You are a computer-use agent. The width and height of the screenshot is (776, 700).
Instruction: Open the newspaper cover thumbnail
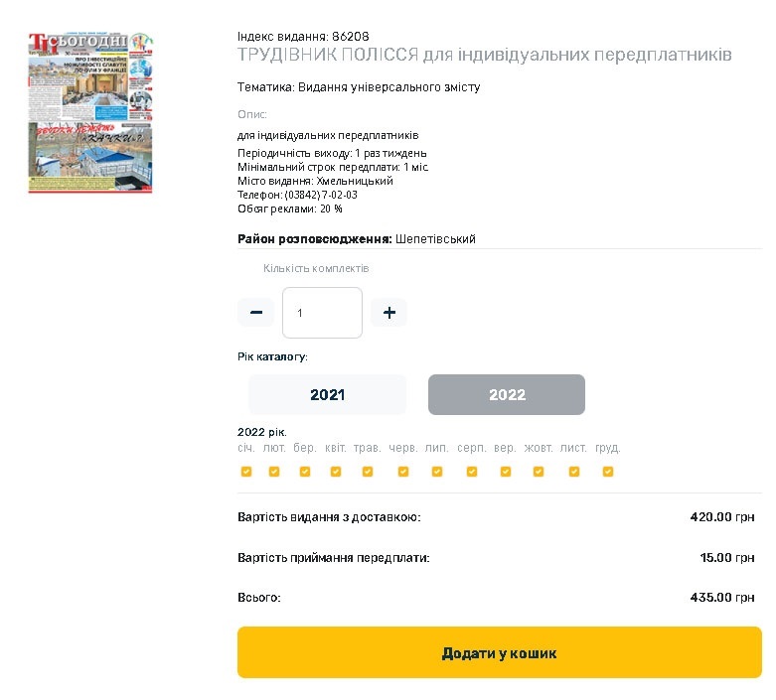click(x=90, y=112)
